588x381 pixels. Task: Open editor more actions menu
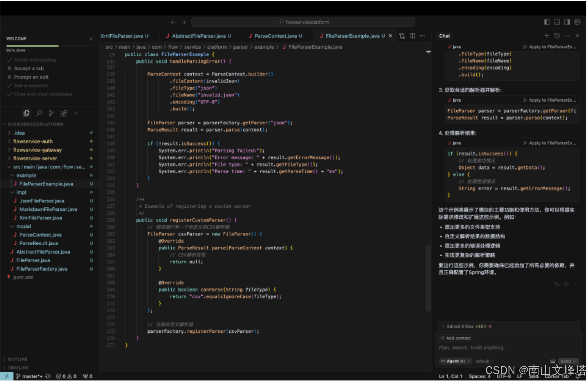click(422, 36)
